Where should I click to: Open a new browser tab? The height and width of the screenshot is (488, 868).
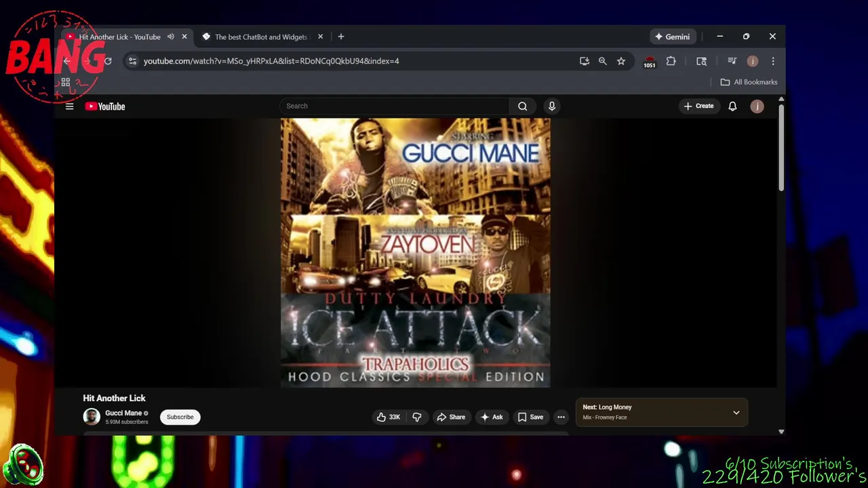[x=341, y=37]
